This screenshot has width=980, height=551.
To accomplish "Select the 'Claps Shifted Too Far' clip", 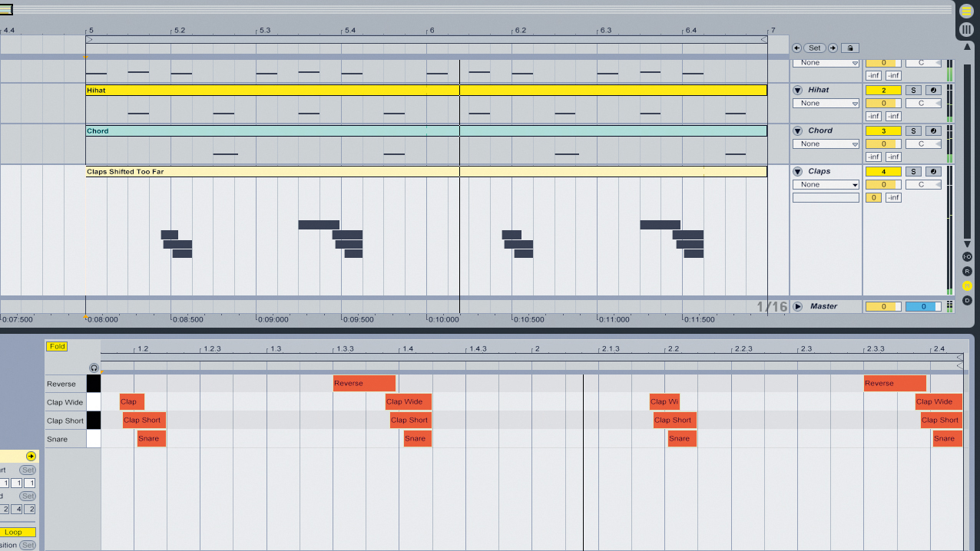I will pos(426,171).
